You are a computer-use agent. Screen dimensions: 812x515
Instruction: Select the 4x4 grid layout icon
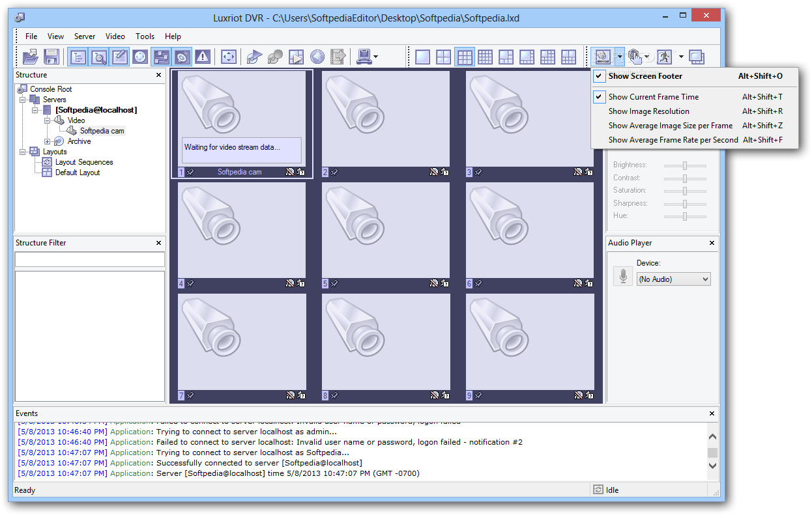(x=486, y=57)
